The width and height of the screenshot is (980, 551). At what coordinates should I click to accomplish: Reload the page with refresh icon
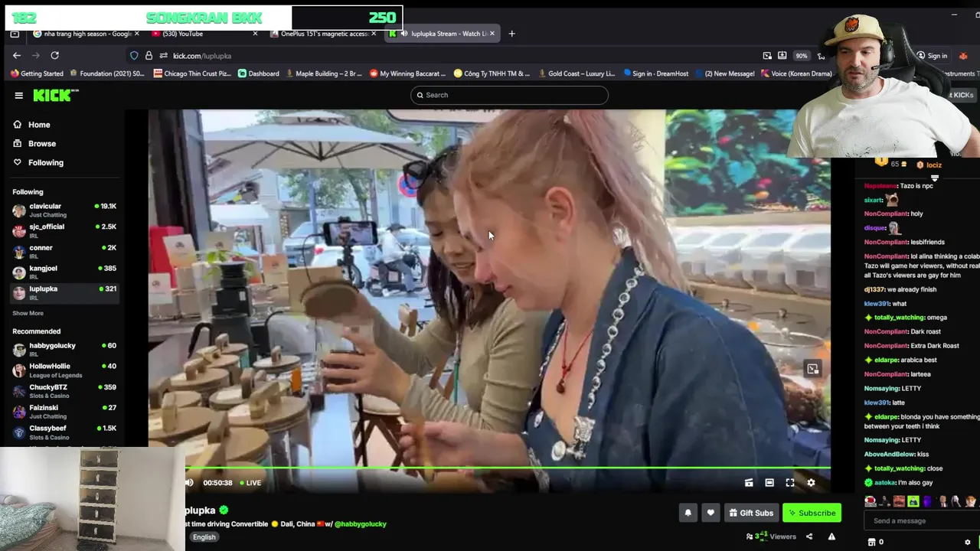coord(54,56)
